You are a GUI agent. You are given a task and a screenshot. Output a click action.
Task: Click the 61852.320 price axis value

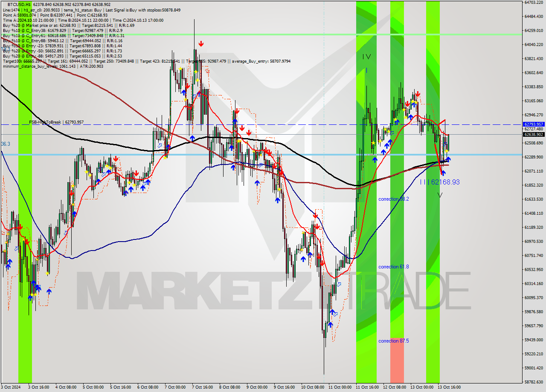pyautogui.click(x=533, y=185)
